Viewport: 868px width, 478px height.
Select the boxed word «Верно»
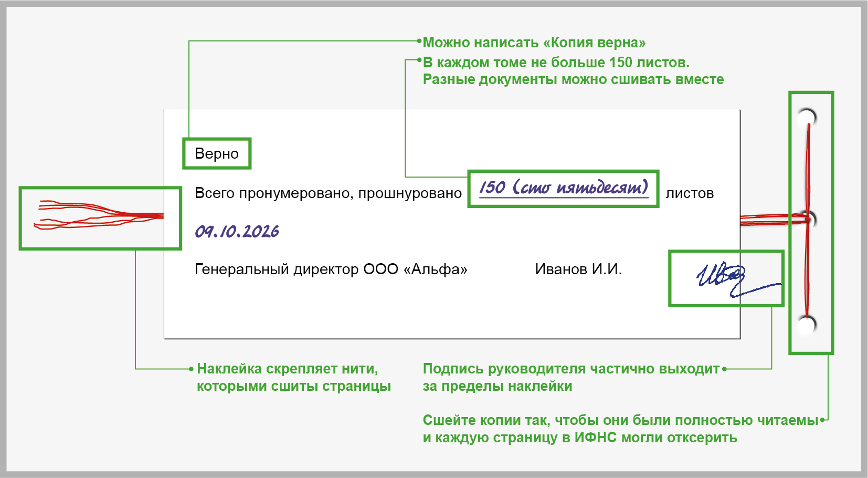point(217,153)
